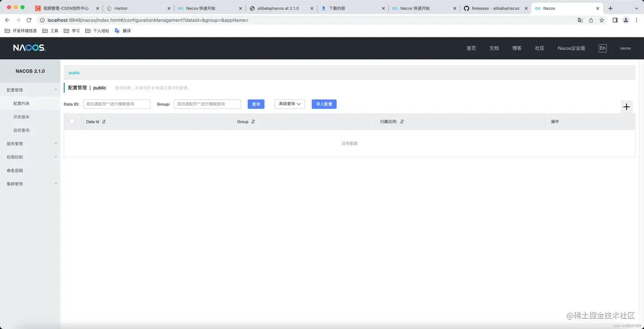The height and width of the screenshot is (329, 644).
Task: Close the Harbor tab
Action: [x=169, y=8]
